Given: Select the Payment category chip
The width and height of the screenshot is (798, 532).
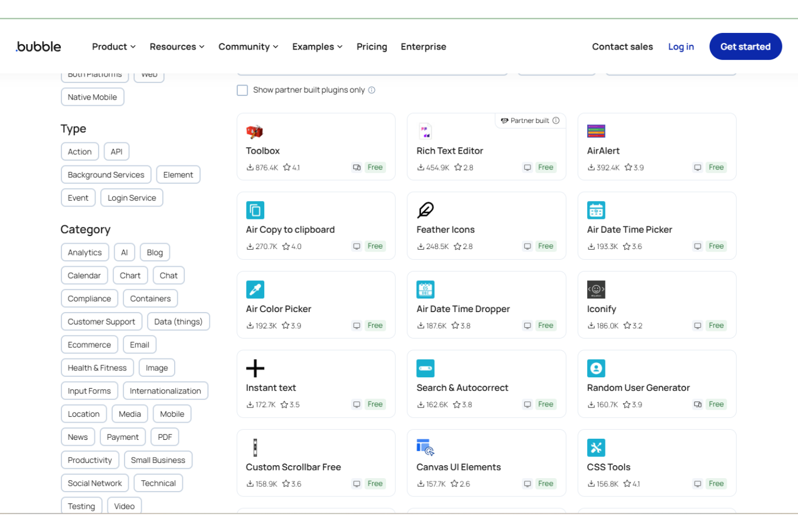Looking at the screenshot, I should 122,437.
